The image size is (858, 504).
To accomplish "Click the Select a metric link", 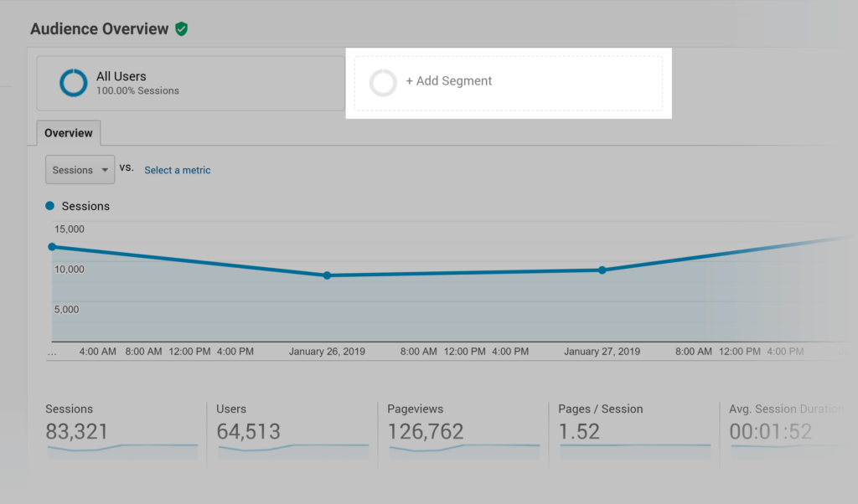I will [x=177, y=169].
